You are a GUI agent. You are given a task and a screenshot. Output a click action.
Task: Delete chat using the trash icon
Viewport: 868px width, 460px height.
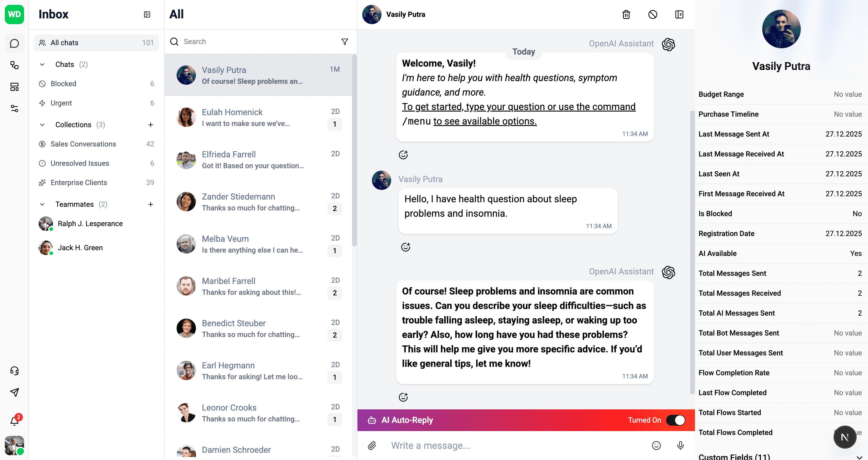pos(626,14)
